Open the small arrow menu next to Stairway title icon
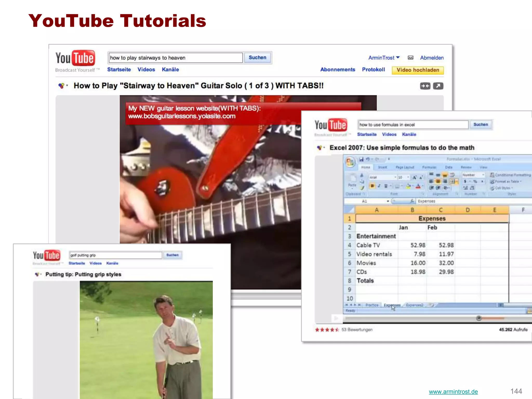The width and height of the screenshot is (532, 399). tap(67, 85)
